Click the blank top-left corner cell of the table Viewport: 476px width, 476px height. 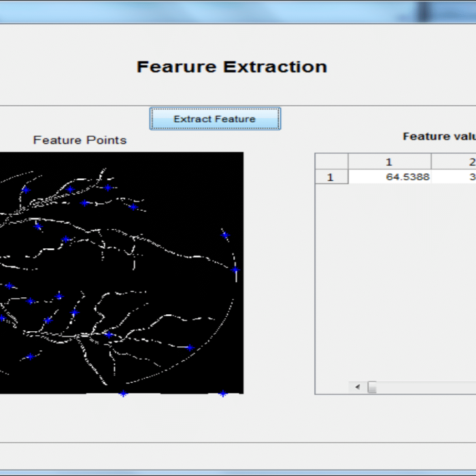click(x=331, y=161)
